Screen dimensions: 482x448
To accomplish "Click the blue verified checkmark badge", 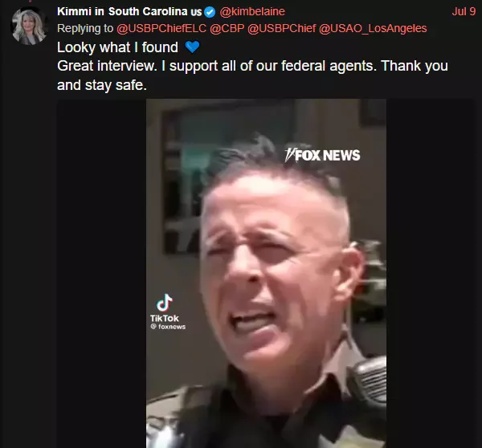I will 210,12.
